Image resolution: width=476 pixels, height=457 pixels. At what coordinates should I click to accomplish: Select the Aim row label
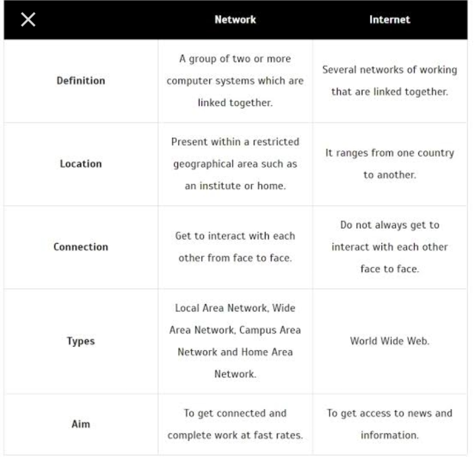81,424
